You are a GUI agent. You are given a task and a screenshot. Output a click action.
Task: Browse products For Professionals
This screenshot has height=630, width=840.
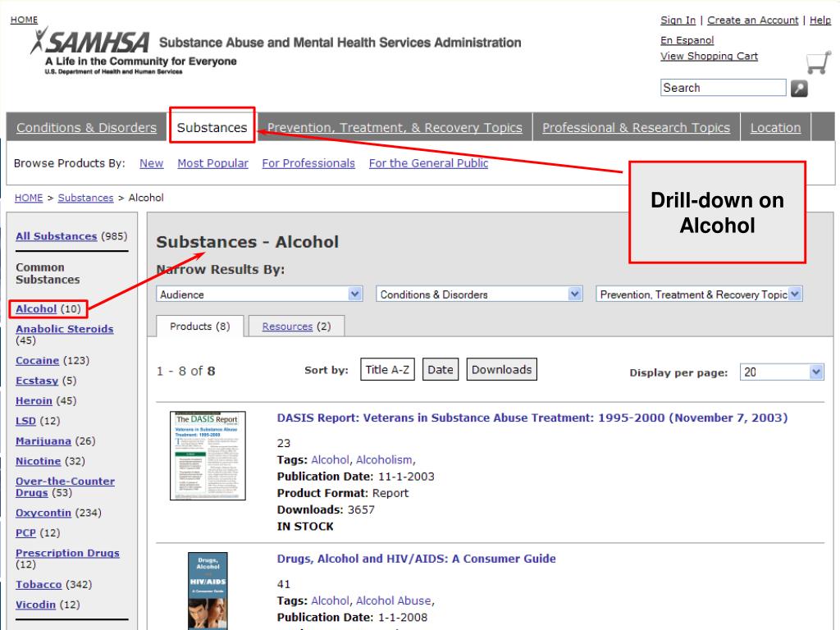[308, 163]
